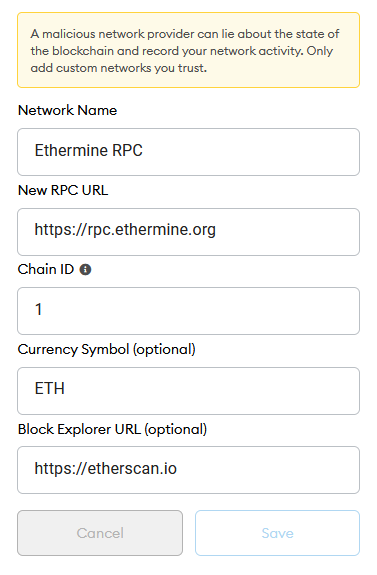The width and height of the screenshot is (377, 575).
Task: Focus the Block Explorer URL input field
Action: point(188,470)
